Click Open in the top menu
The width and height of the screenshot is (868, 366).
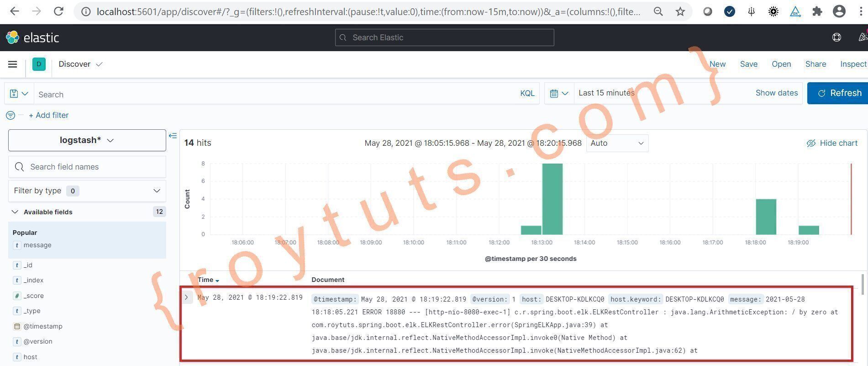781,64
